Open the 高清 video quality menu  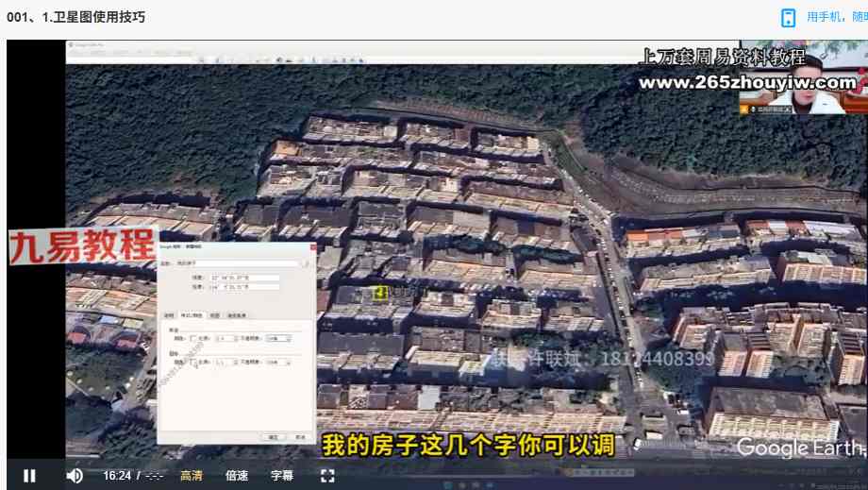(191, 476)
